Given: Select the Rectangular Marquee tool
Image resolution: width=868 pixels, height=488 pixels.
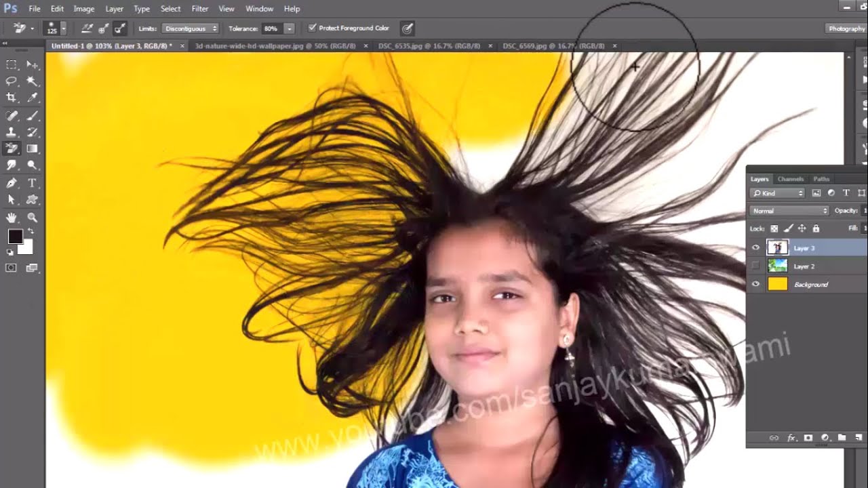Looking at the screenshot, I should pyautogui.click(x=12, y=65).
